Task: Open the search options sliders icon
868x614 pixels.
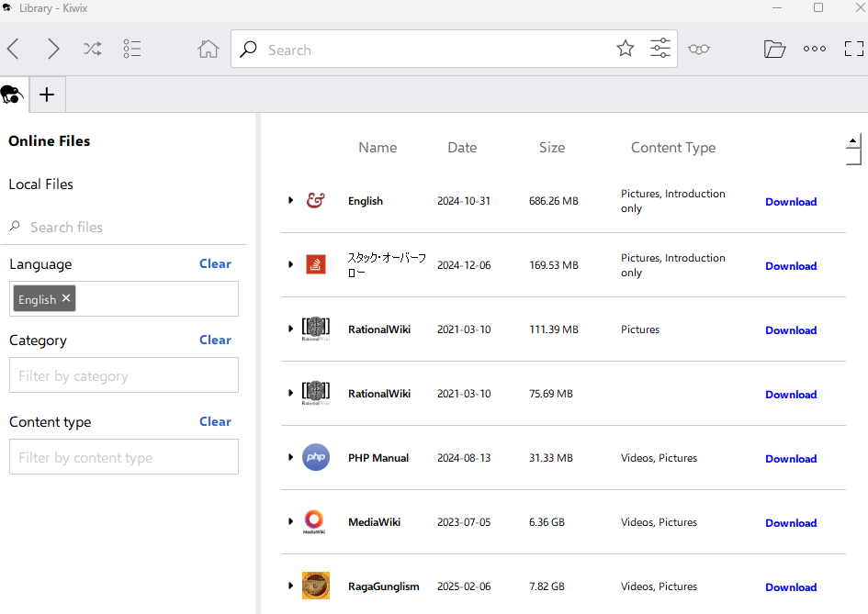Action: (660, 50)
